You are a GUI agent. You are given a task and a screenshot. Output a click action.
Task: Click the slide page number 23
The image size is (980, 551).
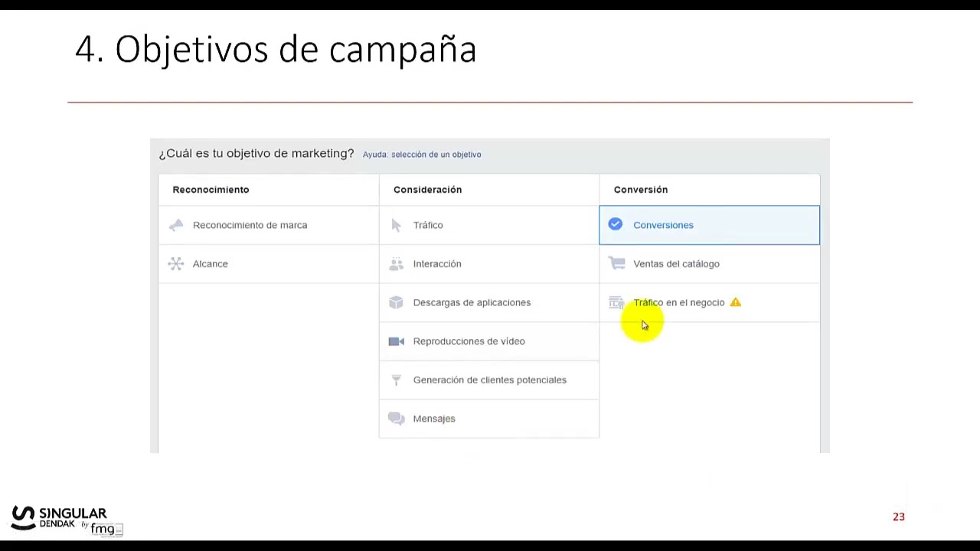(x=899, y=517)
